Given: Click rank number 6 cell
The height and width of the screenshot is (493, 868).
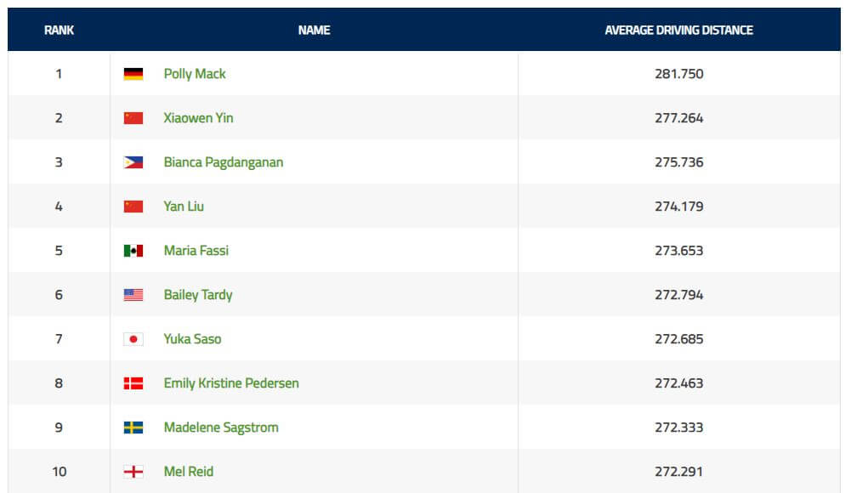Looking at the screenshot, I should point(59,295).
